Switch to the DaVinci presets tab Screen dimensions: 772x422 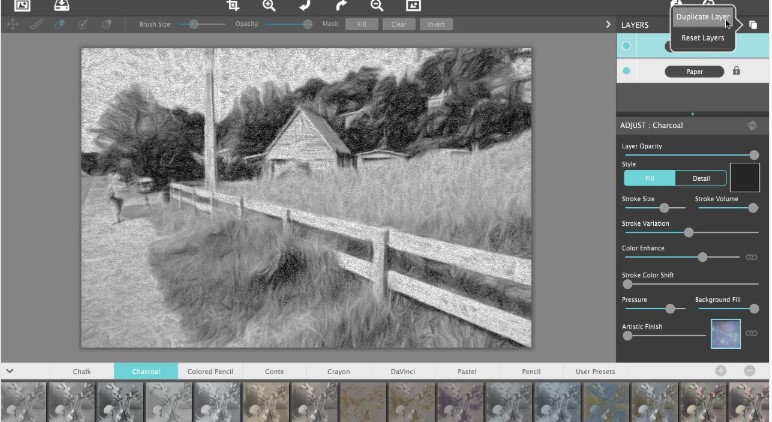coord(403,371)
